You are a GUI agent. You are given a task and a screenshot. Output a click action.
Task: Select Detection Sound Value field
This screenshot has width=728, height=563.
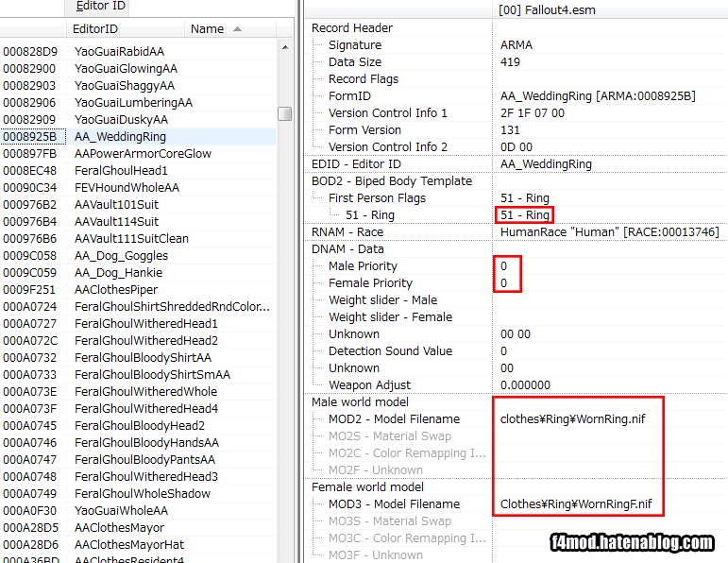pos(390,351)
